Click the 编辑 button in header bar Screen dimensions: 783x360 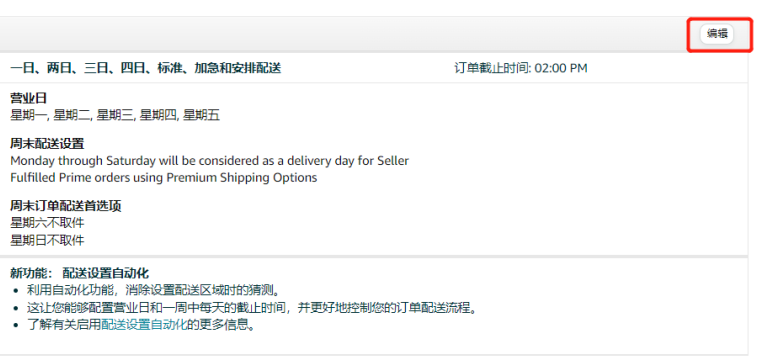[x=717, y=34]
